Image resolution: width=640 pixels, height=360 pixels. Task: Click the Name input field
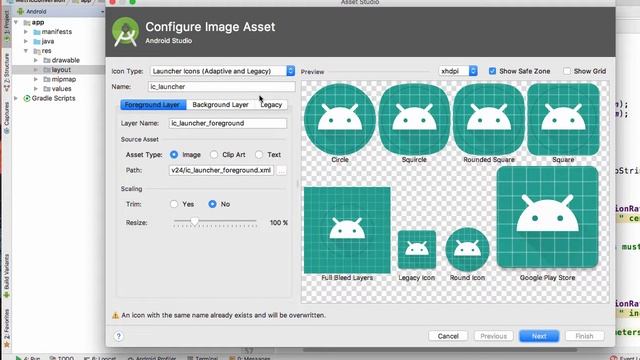[221, 87]
